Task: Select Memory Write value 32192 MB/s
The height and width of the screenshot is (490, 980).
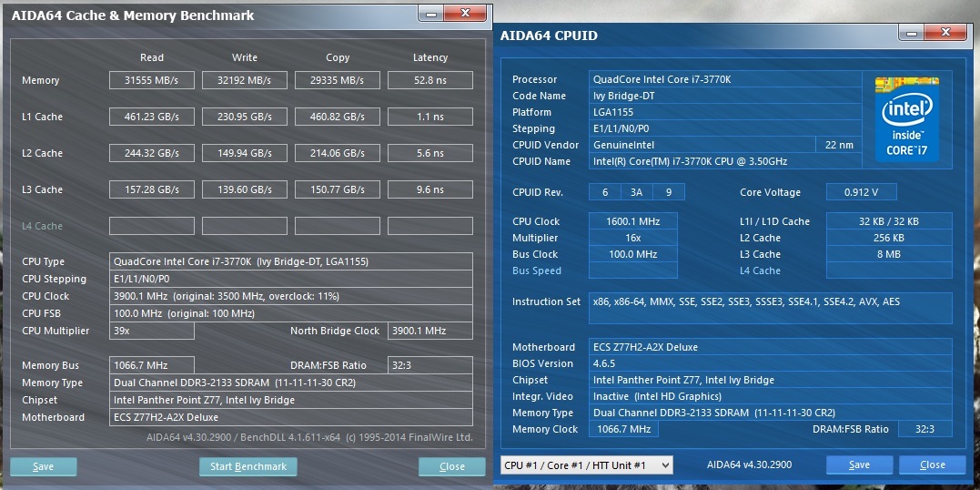Action: point(245,80)
